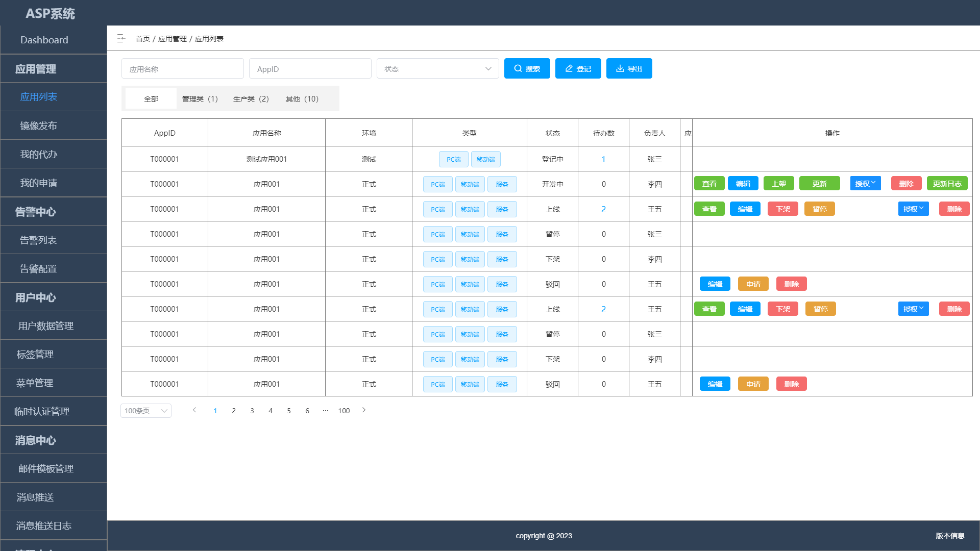Click 申请 in the first 驳回 row
This screenshot has height=551, width=980.
point(753,284)
